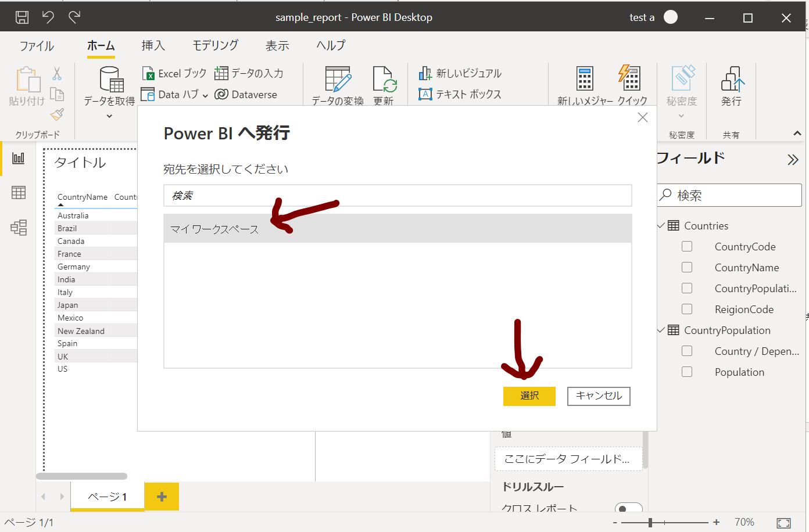Click the zoom slider handle
This screenshot has width=809, height=532.
[650, 523]
